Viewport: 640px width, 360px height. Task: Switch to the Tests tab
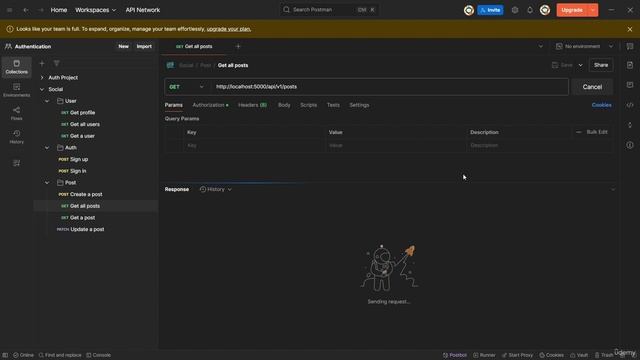click(x=333, y=105)
